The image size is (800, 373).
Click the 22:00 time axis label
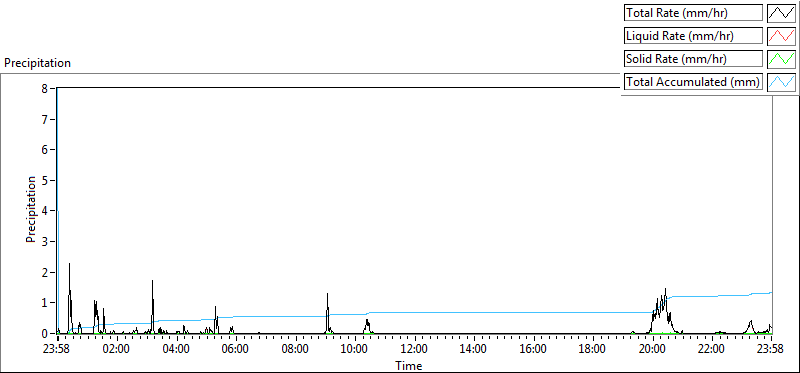712,349
